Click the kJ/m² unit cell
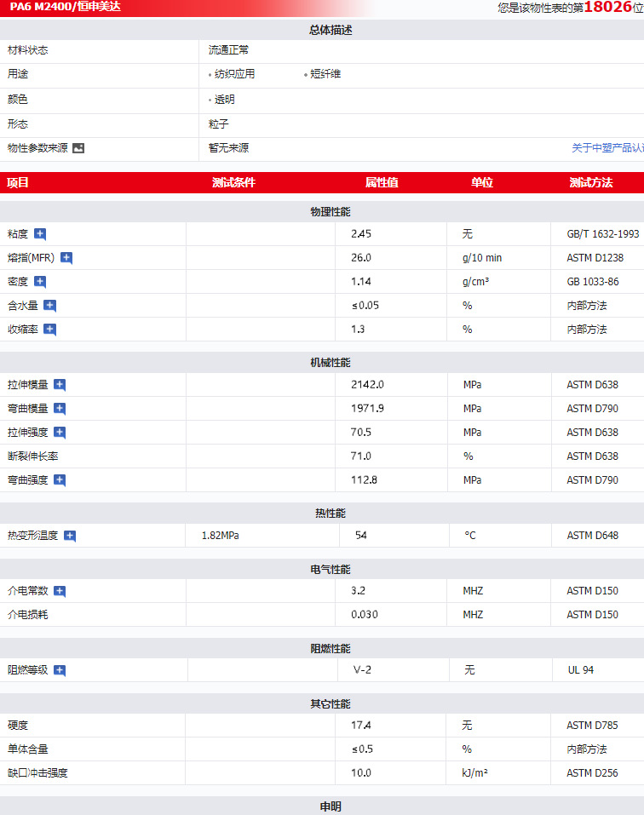Screen dimensions: 644x815 474,773
